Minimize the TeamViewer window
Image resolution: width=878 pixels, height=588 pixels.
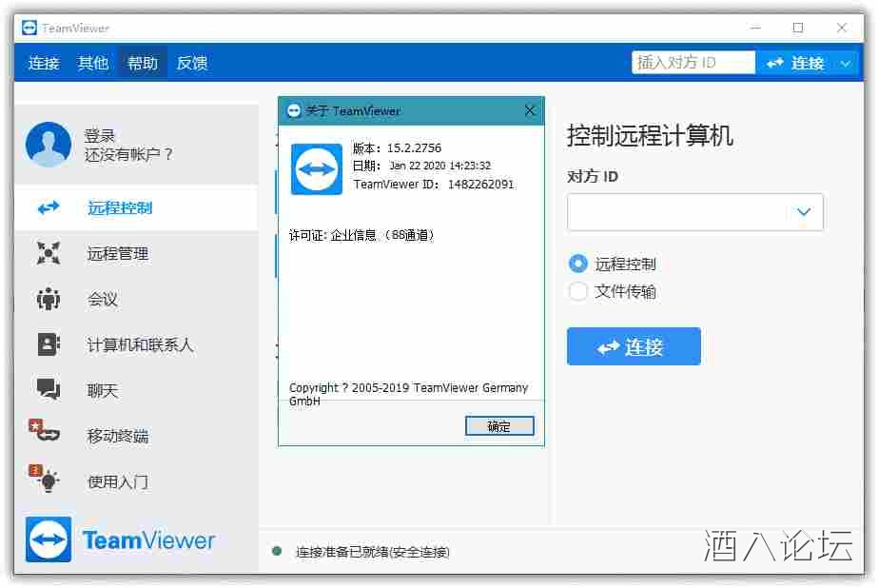(755, 28)
